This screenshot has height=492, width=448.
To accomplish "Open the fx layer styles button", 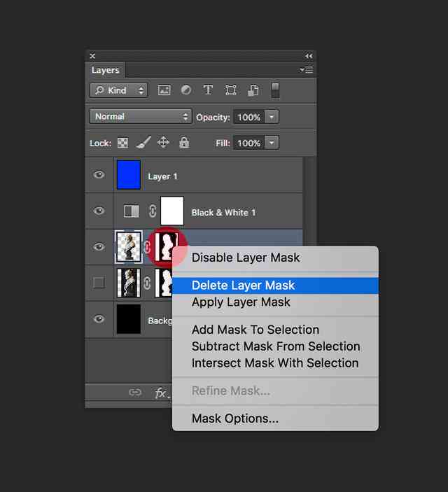I will click(162, 393).
